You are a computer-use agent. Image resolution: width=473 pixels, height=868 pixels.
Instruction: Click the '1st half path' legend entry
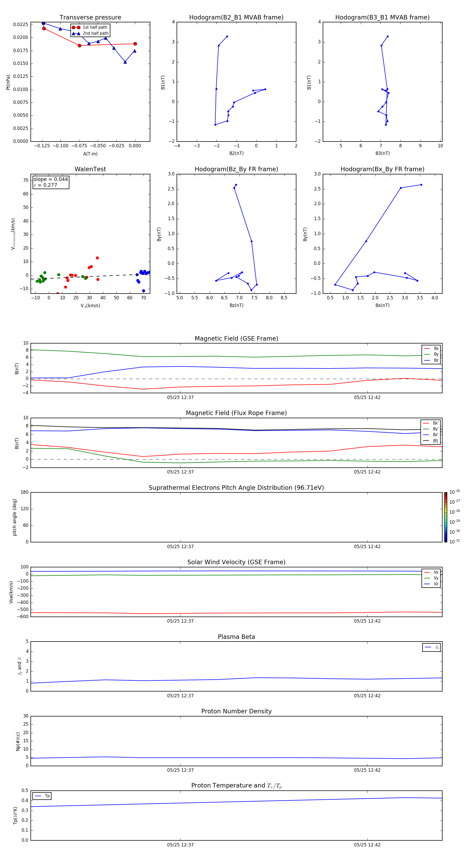click(90, 27)
